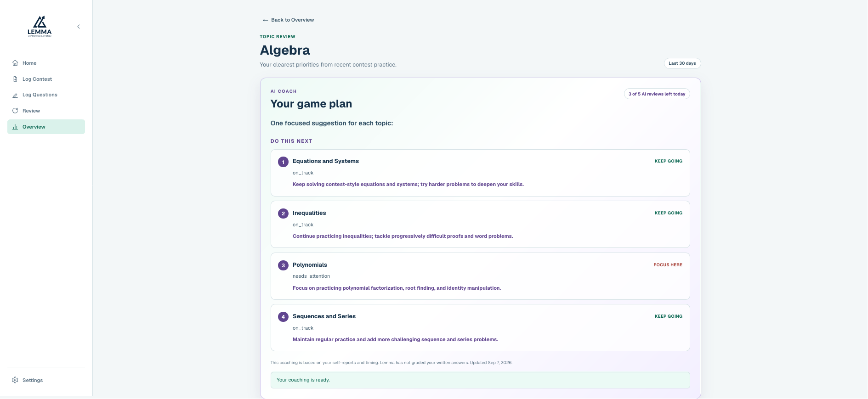The image size is (868, 399).
Task: Click the Lemma logo
Action: pyautogui.click(x=40, y=27)
